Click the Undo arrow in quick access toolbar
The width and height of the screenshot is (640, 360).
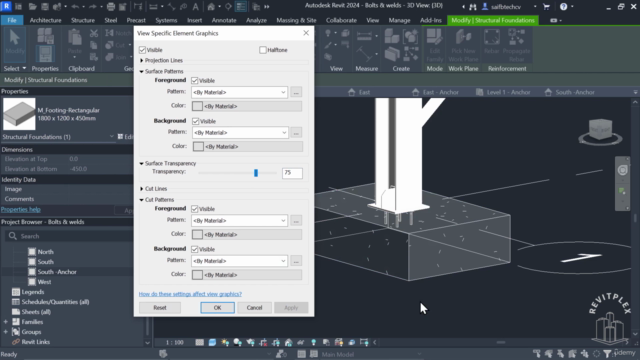coord(75,7)
